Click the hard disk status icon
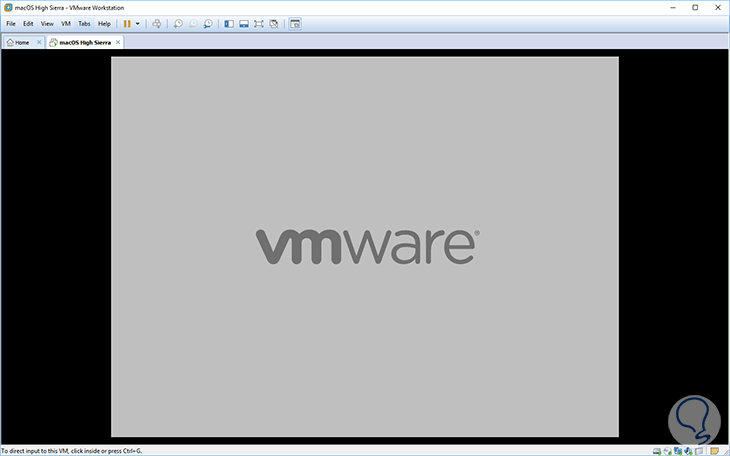 coord(657,451)
